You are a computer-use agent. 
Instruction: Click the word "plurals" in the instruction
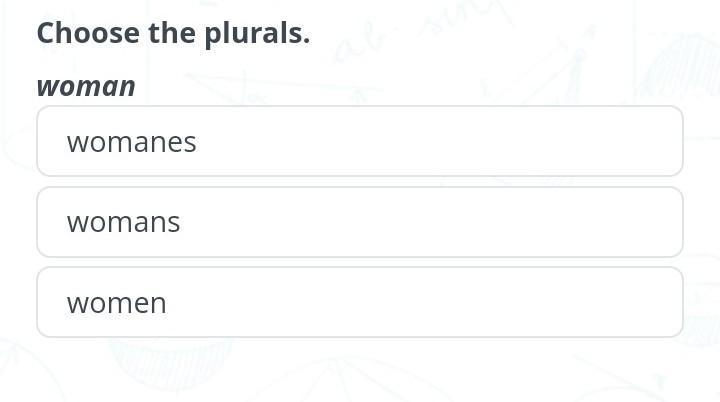point(257,34)
